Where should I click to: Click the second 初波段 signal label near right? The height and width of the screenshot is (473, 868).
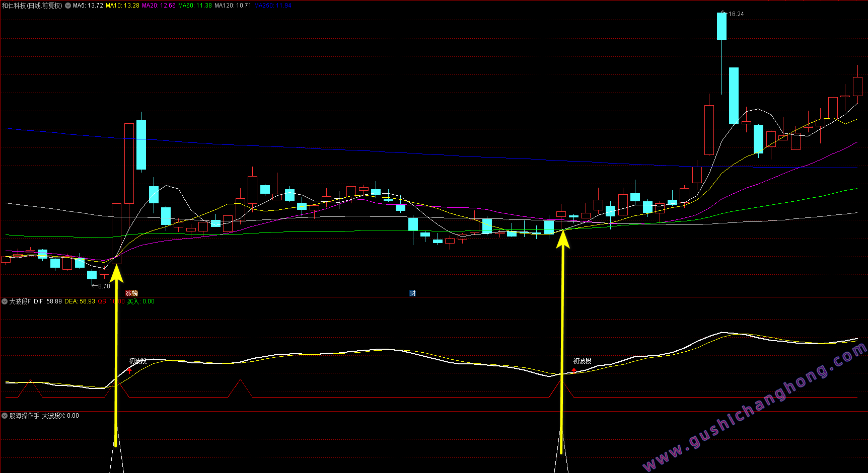582,361
